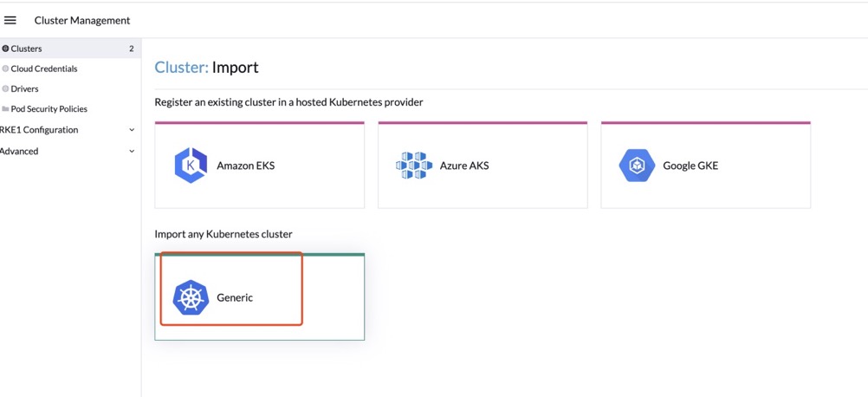Select the Amazon EKS provider card

point(260,165)
